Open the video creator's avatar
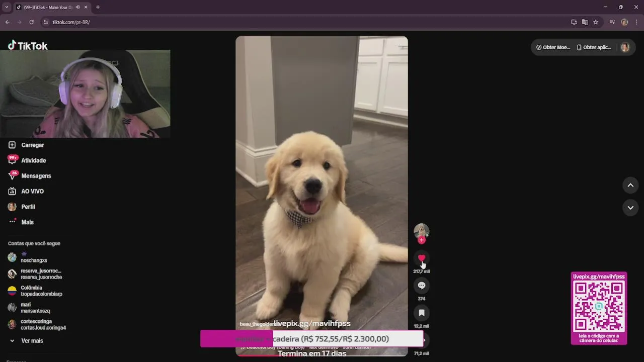644x362 pixels. pyautogui.click(x=422, y=231)
